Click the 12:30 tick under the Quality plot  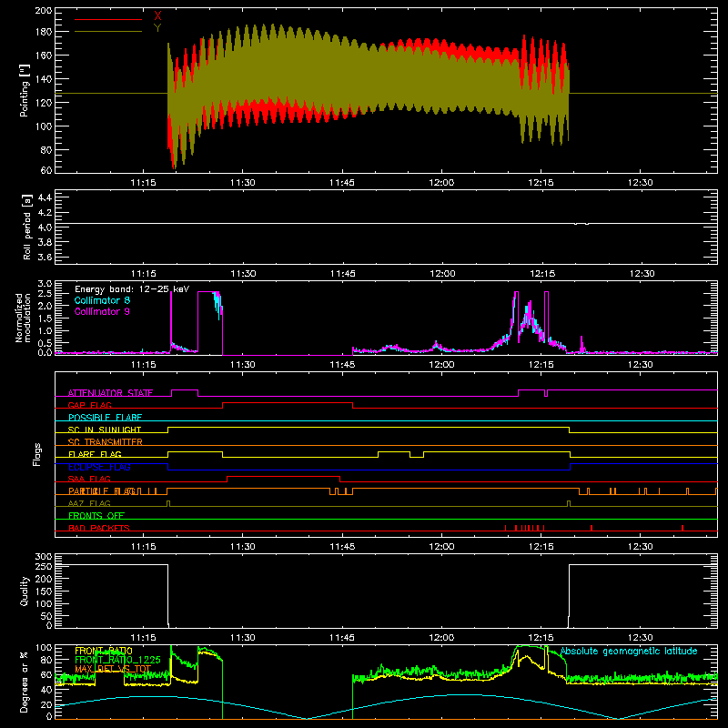pos(641,638)
